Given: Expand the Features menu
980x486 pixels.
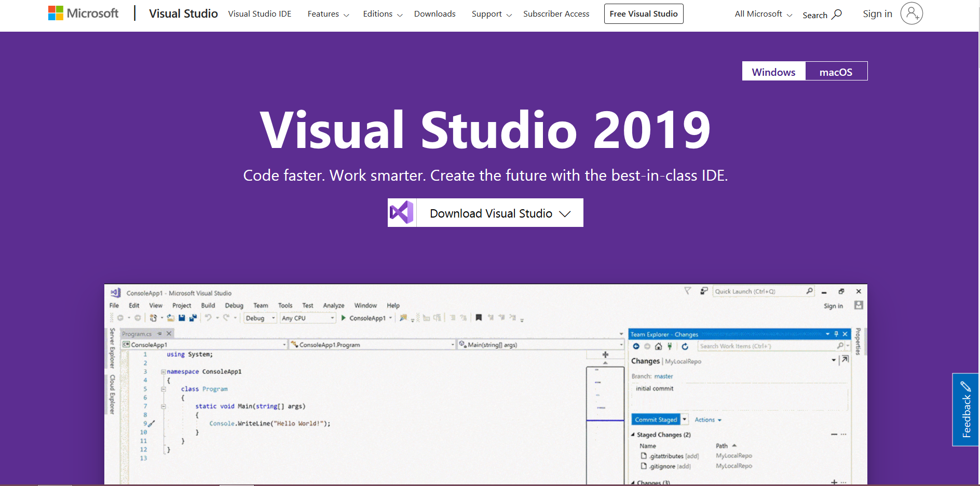Looking at the screenshot, I should [328, 14].
